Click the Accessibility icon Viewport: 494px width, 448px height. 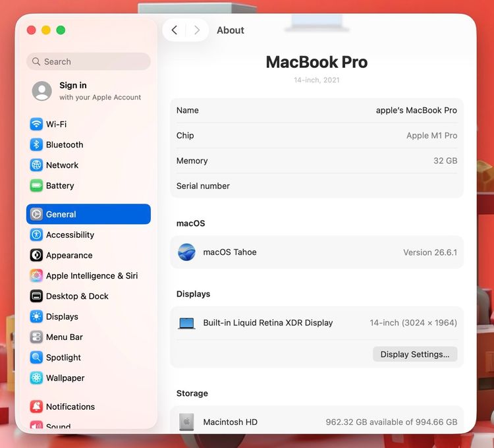pyautogui.click(x=36, y=235)
